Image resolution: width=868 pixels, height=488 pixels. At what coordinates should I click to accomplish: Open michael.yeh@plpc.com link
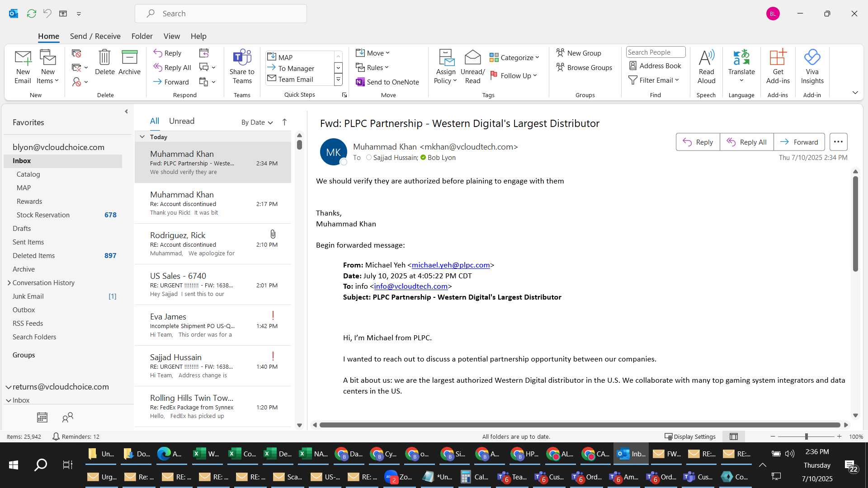point(451,265)
